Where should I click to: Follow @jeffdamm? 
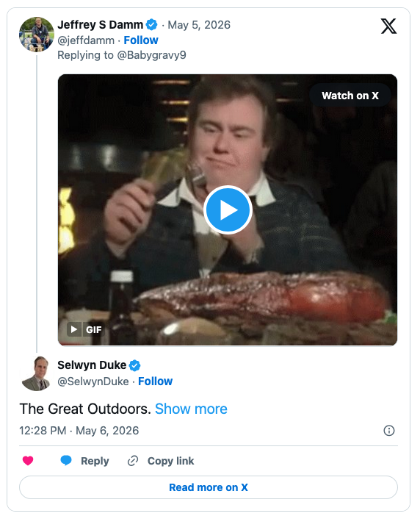[141, 40]
